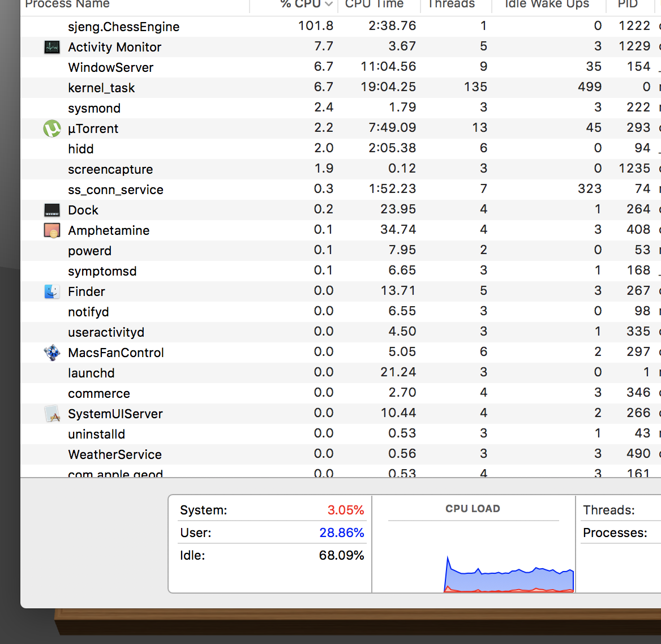Click the Idle 68.09% value

341,555
